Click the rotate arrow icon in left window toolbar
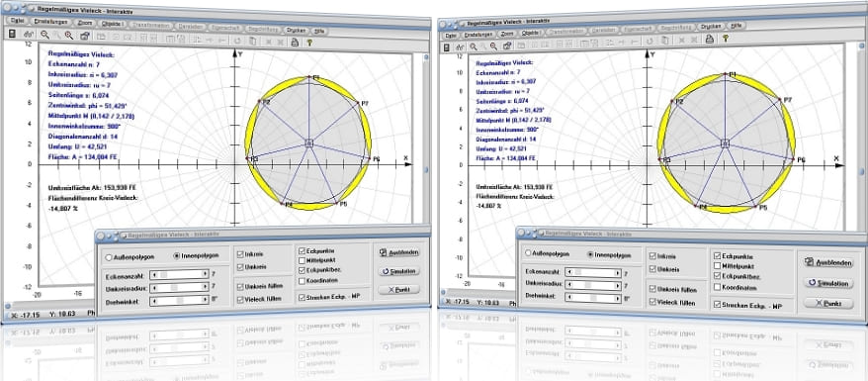The width and height of the screenshot is (868, 381). [x=237, y=40]
